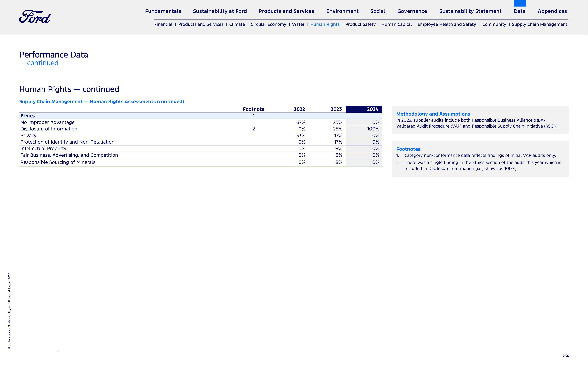This screenshot has height=368, width=588.
Task: Click the Footnotes heading
Action: (408, 149)
